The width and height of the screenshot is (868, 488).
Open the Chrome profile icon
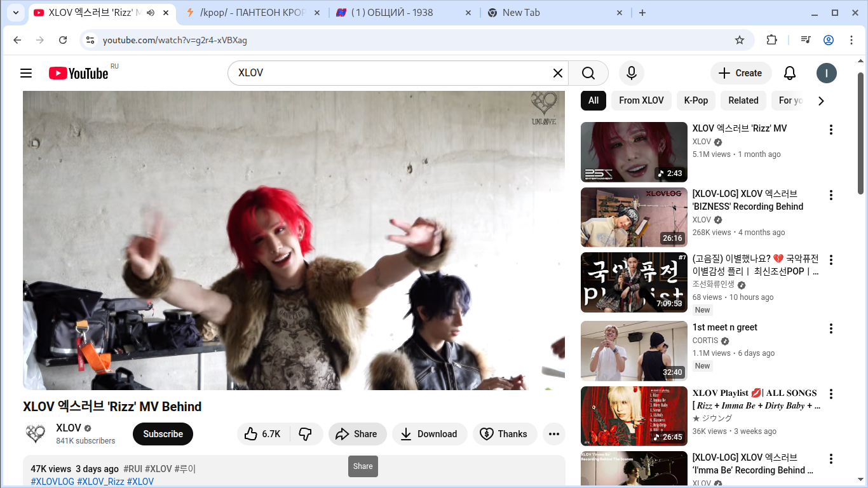coord(829,40)
